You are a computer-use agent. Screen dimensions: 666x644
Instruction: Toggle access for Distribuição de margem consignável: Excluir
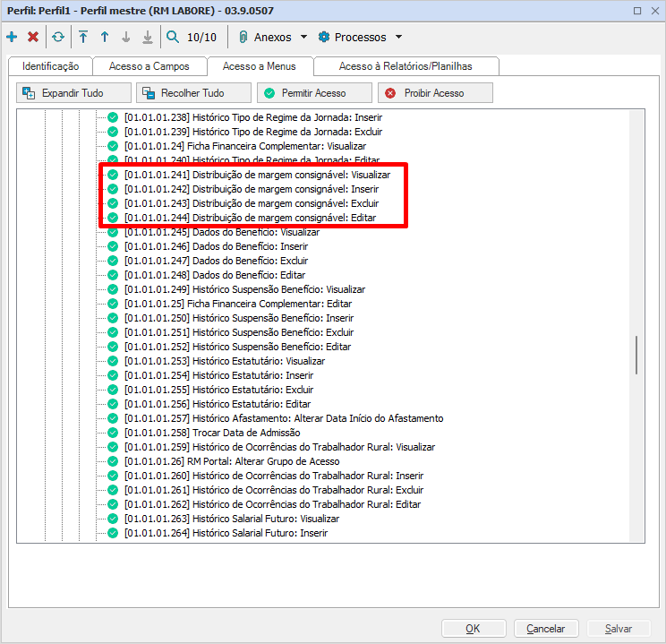(x=113, y=203)
